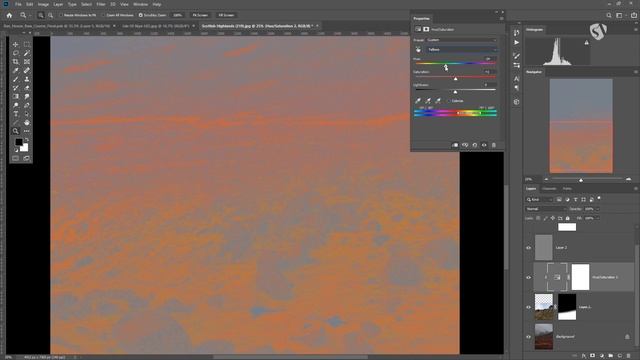The height and width of the screenshot is (360, 640).
Task: Open the layer filter Kind dropdown
Action: 539,200
